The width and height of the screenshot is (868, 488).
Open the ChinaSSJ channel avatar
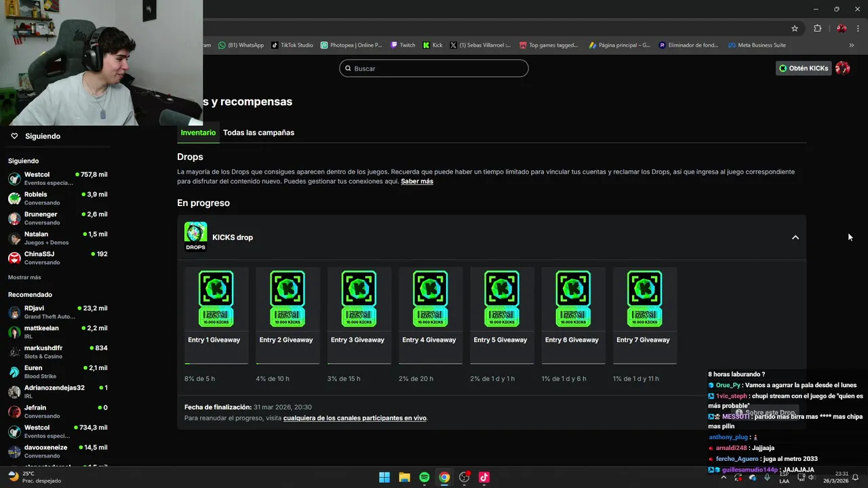tap(14, 258)
